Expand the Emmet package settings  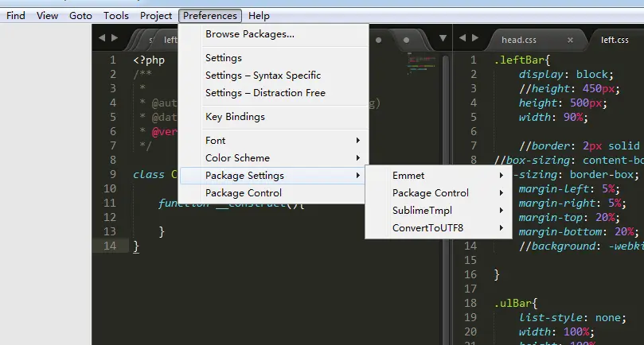click(439, 176)
